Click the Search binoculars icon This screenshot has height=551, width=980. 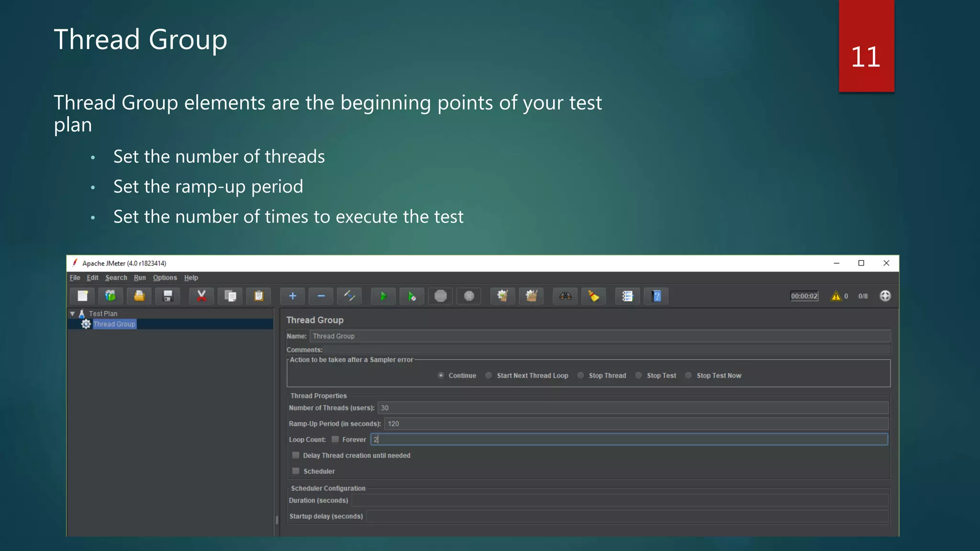[x=565, y=296]
